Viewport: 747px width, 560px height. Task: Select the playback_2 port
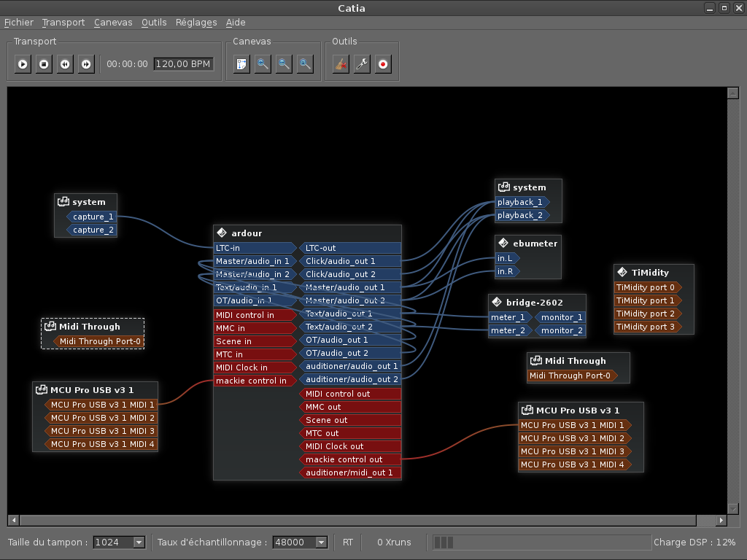coord(522,215)
